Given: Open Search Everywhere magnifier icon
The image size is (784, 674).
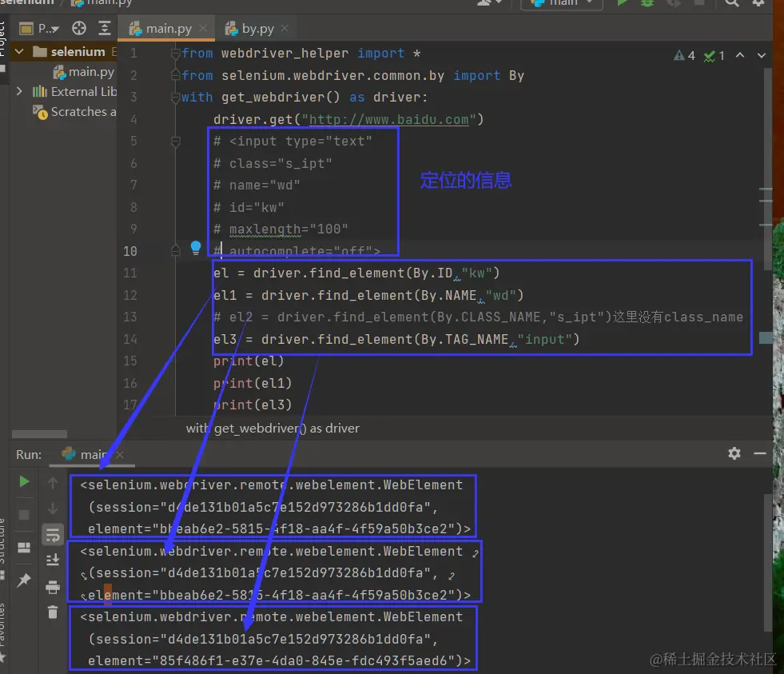Looking at the screenshot, I should click(x=732, y=2).
